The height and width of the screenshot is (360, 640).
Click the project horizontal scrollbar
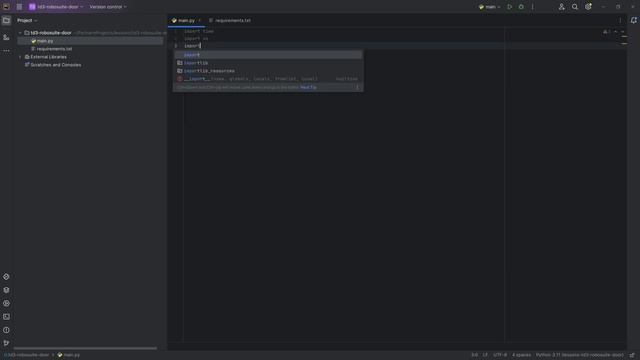pos(85,348)
